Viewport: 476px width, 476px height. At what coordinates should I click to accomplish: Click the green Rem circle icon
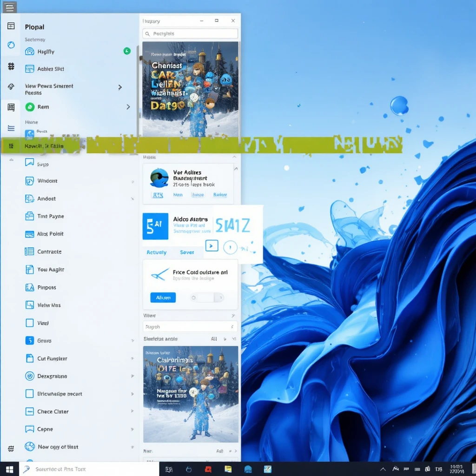30,107
